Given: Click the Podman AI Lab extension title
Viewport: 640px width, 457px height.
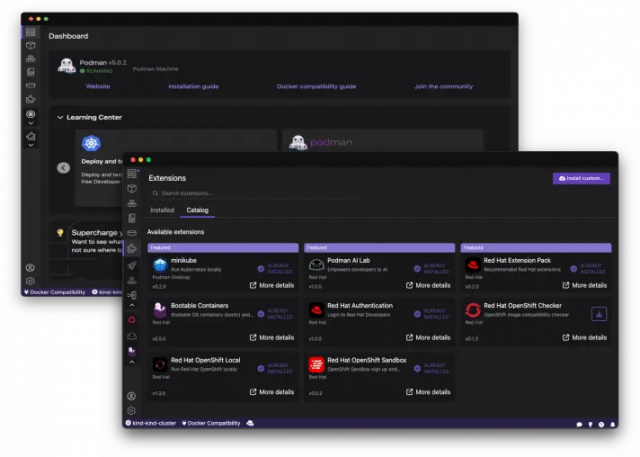Looking at the screenshot, I should (349, 260).
